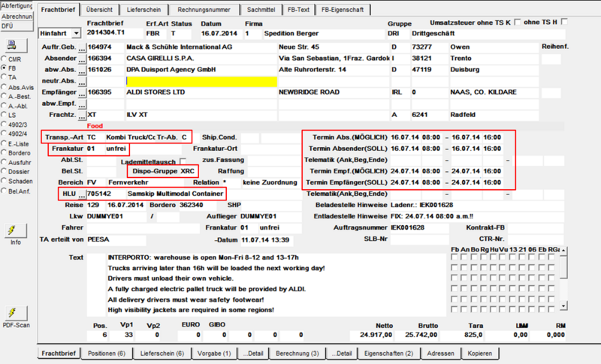This screenshot has height=364, width=601.
Task: Select the Ausfuhr radio option
Action: point(4,162)
